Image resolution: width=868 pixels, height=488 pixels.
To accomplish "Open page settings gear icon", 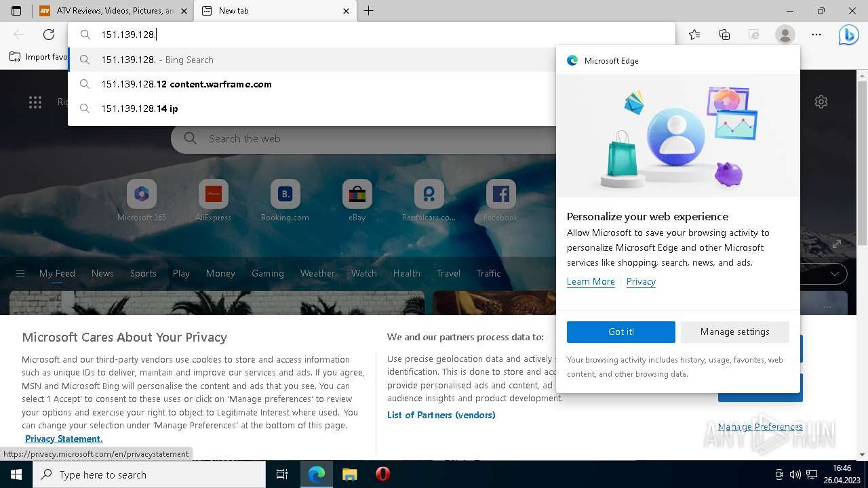I will [x=821, y=102].
